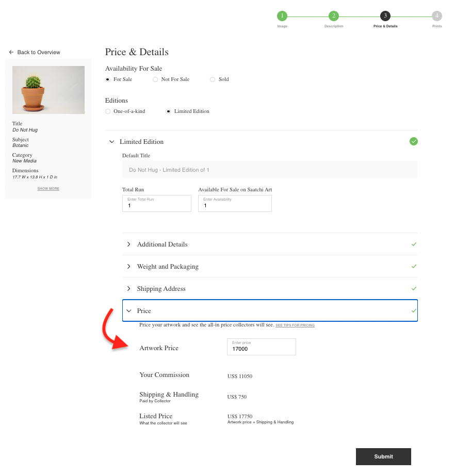
Task: Click the Listed Price label
Action: tap(156, 416)
